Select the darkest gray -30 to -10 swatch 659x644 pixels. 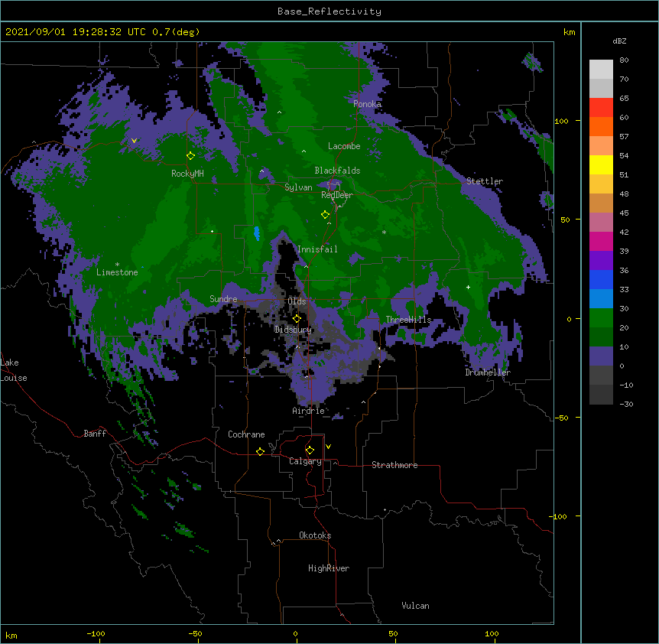[x=601, y=395]
